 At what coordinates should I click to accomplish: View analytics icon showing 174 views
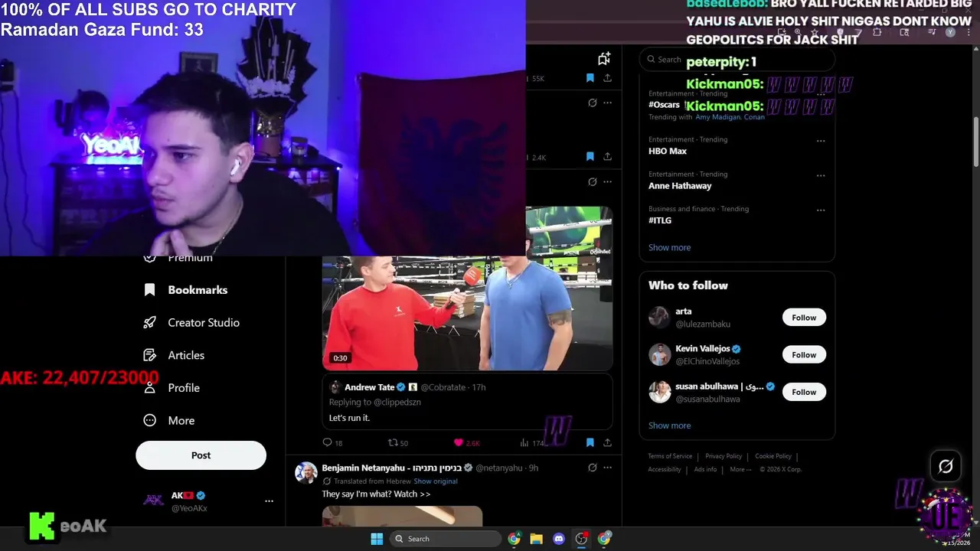pos(524,442)
